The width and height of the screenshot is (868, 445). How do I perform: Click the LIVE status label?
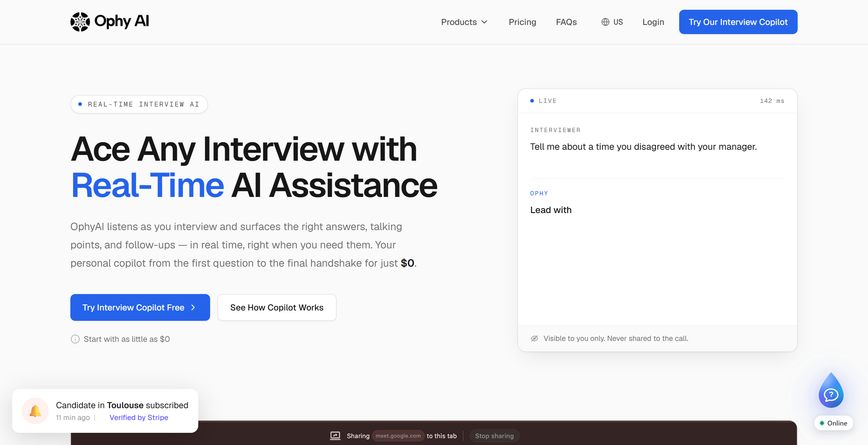[547, 101]
